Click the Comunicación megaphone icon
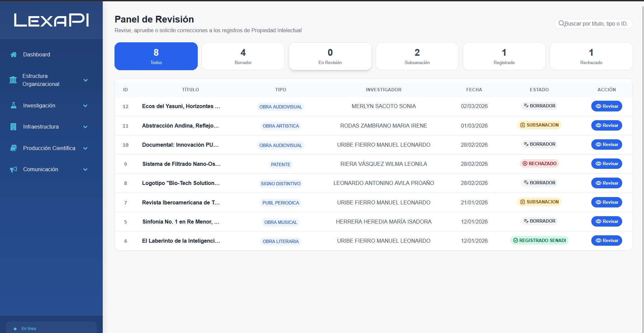 click(13, 169)
